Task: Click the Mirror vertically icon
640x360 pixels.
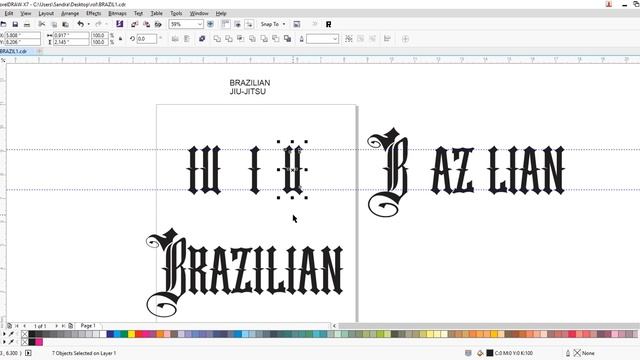Action: point(187,39)
